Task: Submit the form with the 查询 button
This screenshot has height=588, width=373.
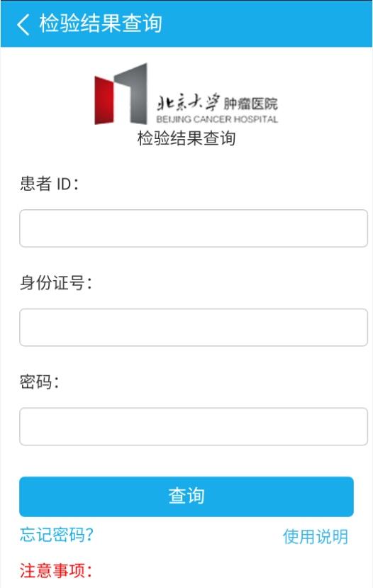Action: click(x=186, y=497)
